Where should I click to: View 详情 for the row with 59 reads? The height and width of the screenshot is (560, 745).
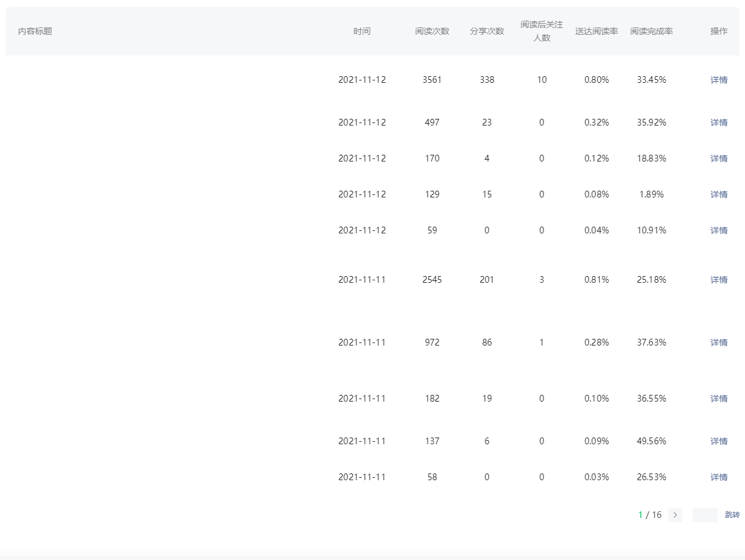pyautogui.click(x=719, y=230)
